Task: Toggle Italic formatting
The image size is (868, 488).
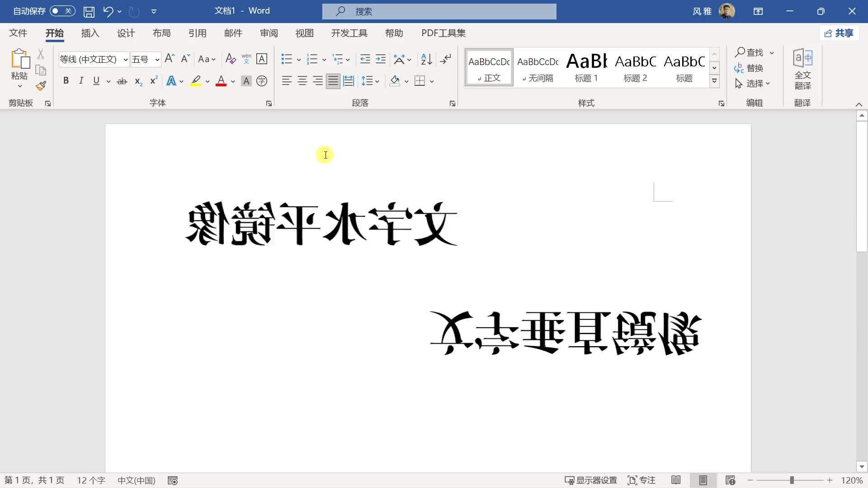Action: [81, 81]
